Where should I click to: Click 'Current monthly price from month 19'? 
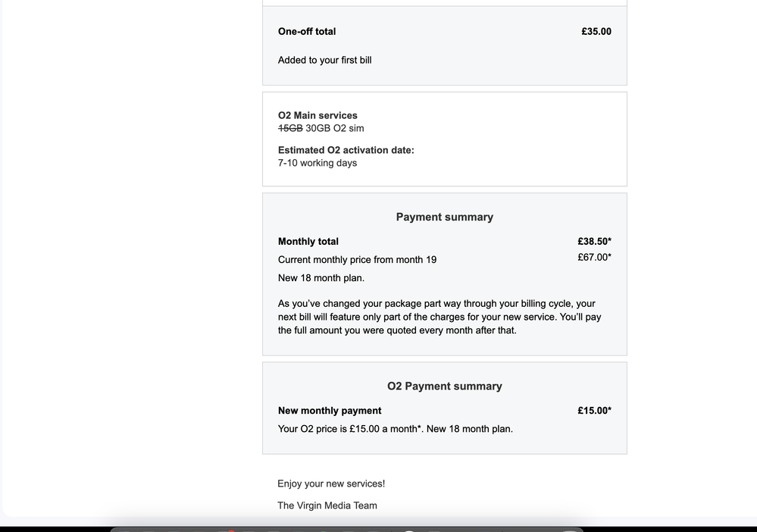point(357,260)
